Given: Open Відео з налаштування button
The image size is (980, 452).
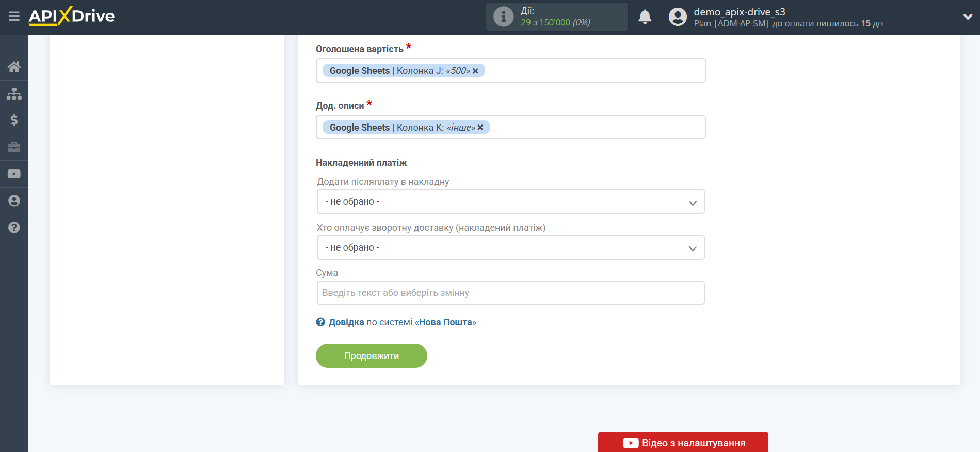Looking at the screenshot, I should tap(683, 442).
